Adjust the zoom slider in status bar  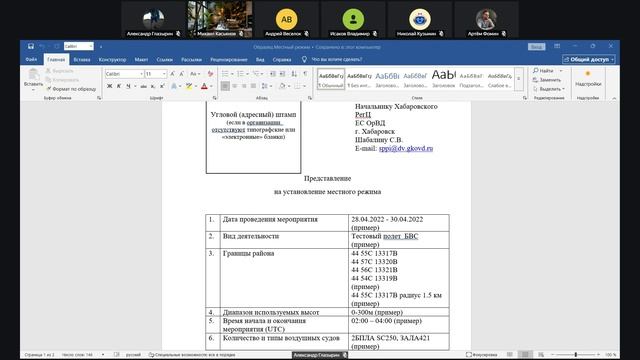576,355
